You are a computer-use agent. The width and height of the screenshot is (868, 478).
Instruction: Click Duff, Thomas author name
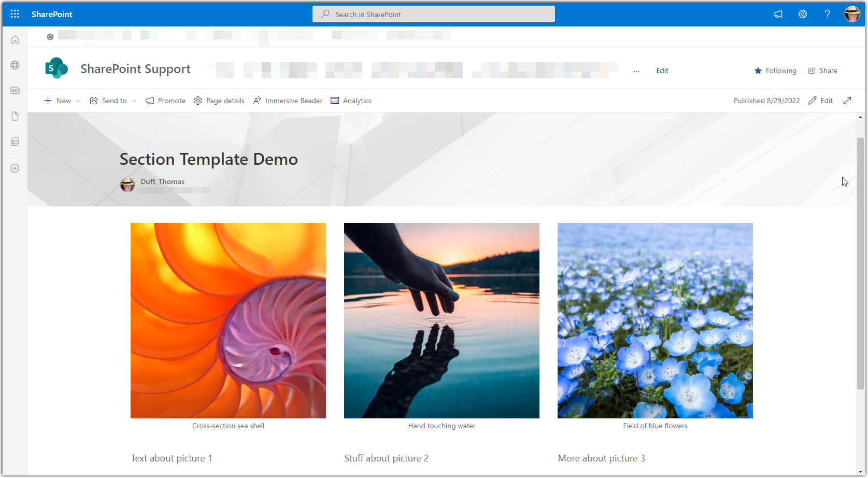click(162, 181)
